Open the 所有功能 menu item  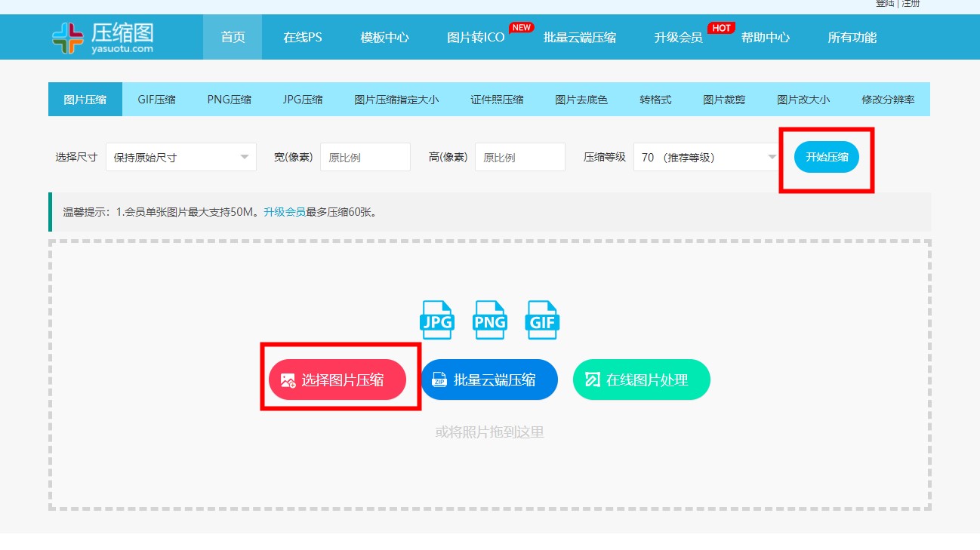pyautogui.click(x=852, y=37)
